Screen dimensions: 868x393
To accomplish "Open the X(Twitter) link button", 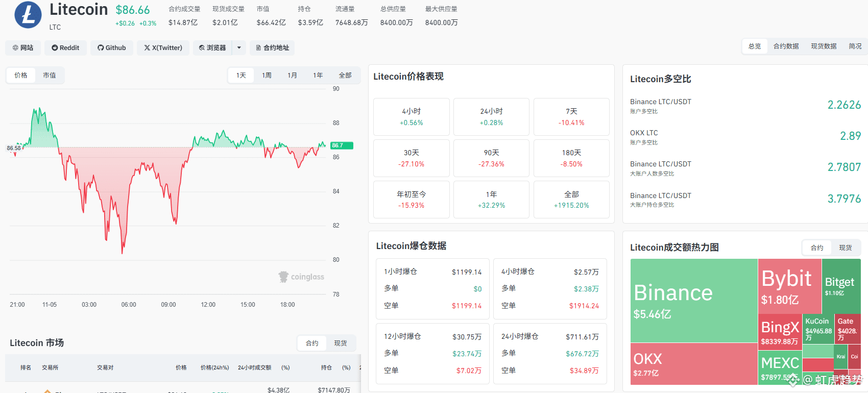I will [x=163, y=47].
